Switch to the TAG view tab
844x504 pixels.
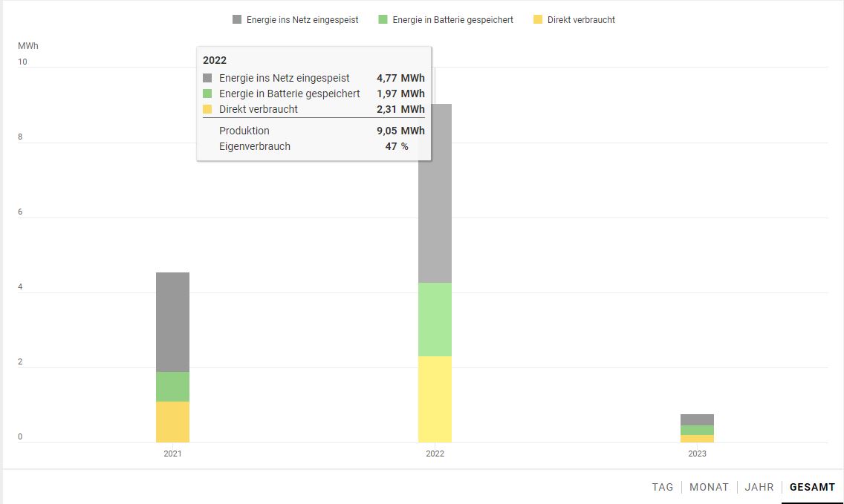point(663,487)
